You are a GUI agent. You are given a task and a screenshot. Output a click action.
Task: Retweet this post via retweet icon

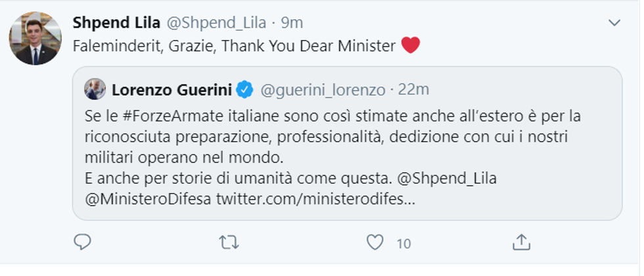pos(228,242)
